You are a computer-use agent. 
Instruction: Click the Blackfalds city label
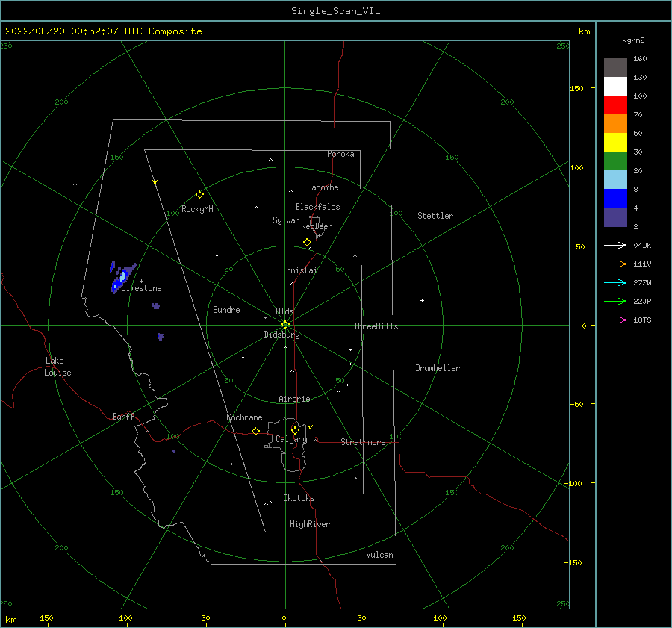pyautogui.click(x=317, y=207)
